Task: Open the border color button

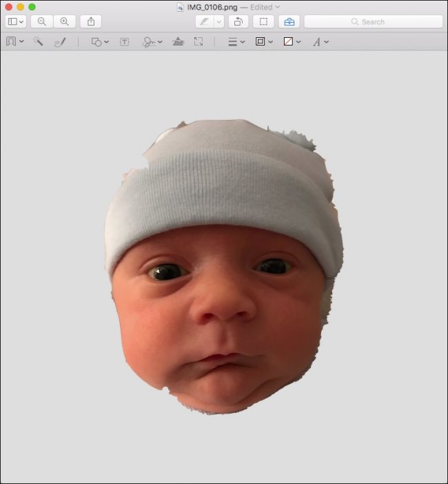Action: tap(260, 41)
